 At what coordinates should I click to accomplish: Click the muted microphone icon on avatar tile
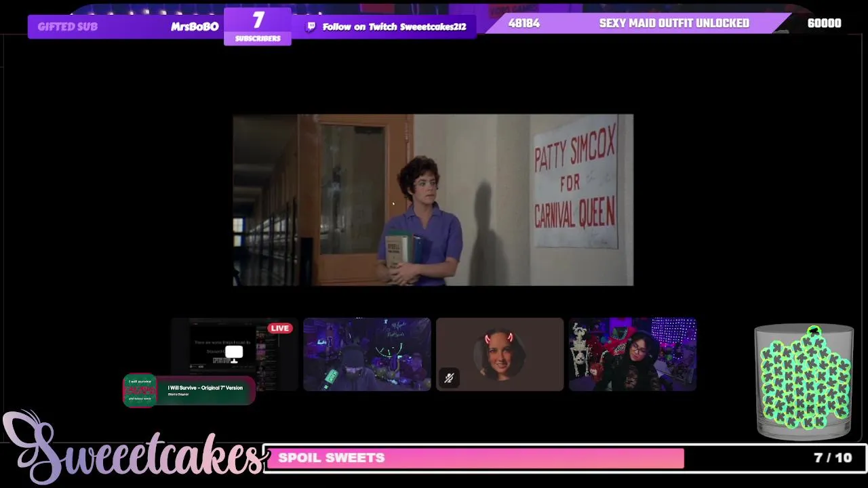[x=449, y=378]
